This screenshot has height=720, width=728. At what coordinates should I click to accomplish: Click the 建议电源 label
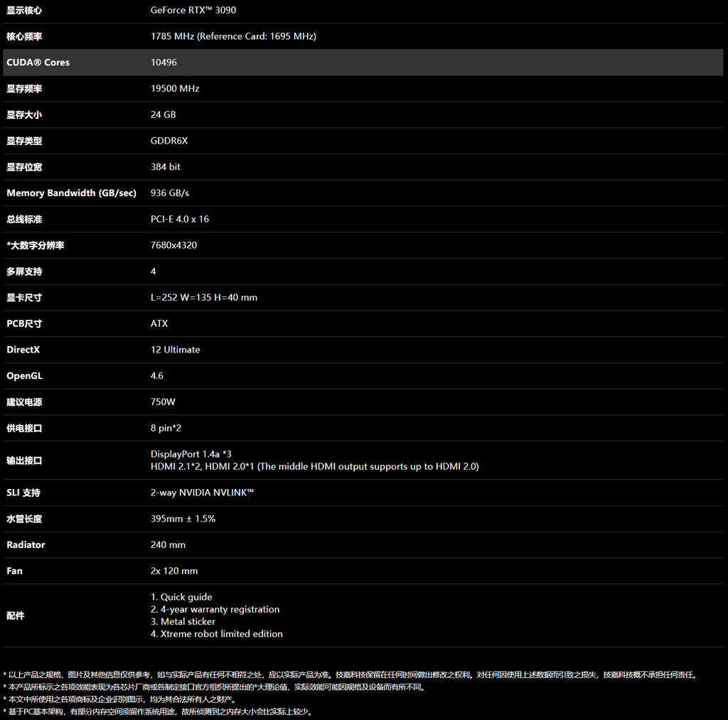point(24,402)
